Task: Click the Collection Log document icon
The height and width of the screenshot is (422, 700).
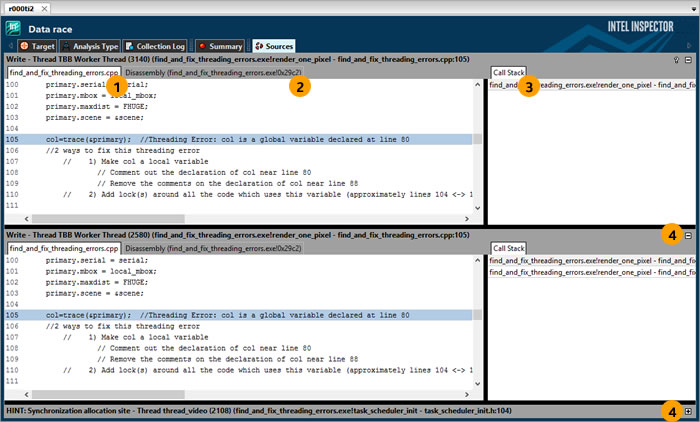Action: [129, 46]
